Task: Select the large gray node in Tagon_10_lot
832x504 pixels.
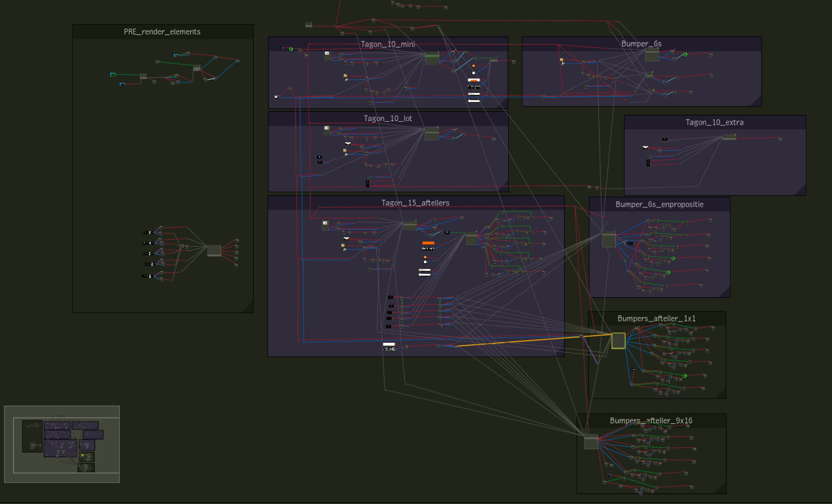Action: [432, 133]
